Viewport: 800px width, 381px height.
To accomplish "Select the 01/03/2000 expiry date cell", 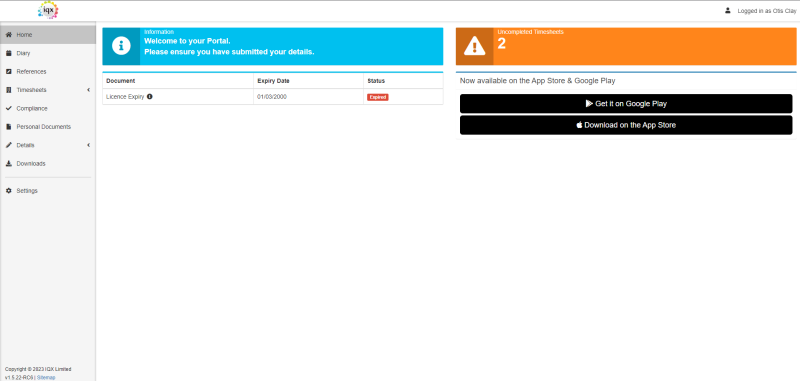I will [x=308, y=96].
